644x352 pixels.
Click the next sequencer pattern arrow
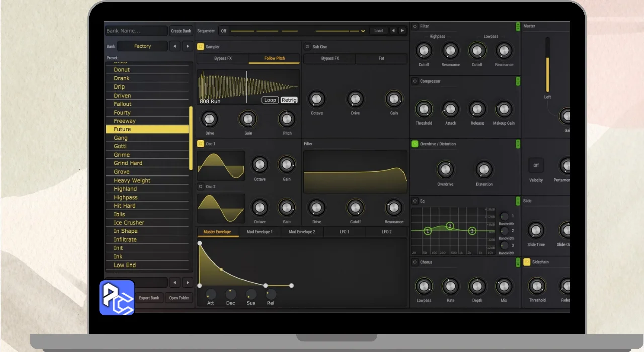[402, 31]
